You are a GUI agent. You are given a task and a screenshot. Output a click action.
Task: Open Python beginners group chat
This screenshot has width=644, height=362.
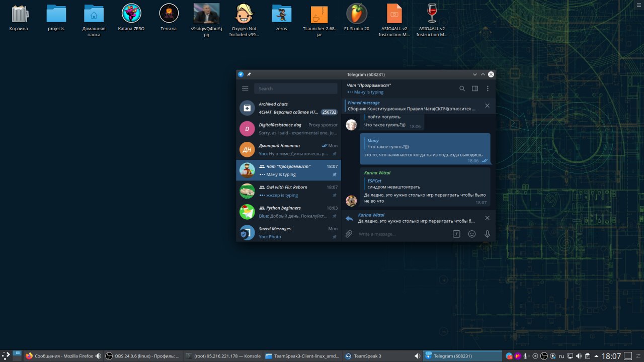pyautogui.click(x=288, y=212)
